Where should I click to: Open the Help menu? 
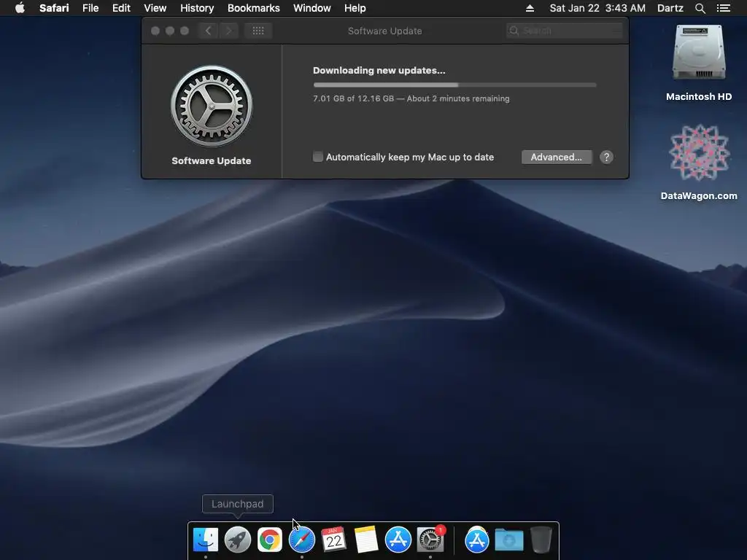click(355, 8)
